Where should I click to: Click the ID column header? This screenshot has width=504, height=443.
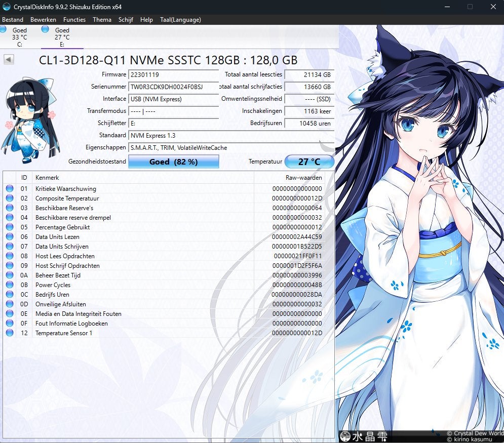click(24, 178)
